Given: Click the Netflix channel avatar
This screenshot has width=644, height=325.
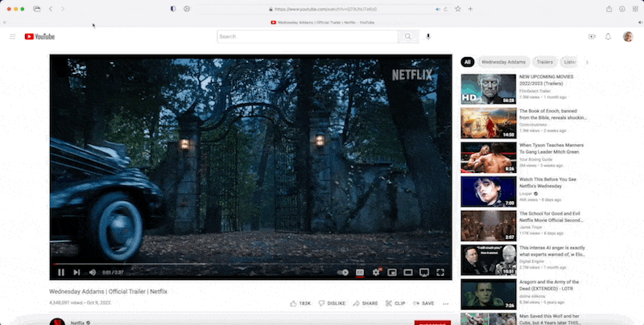Looking at the screenshot, I should tap(57, 321).
